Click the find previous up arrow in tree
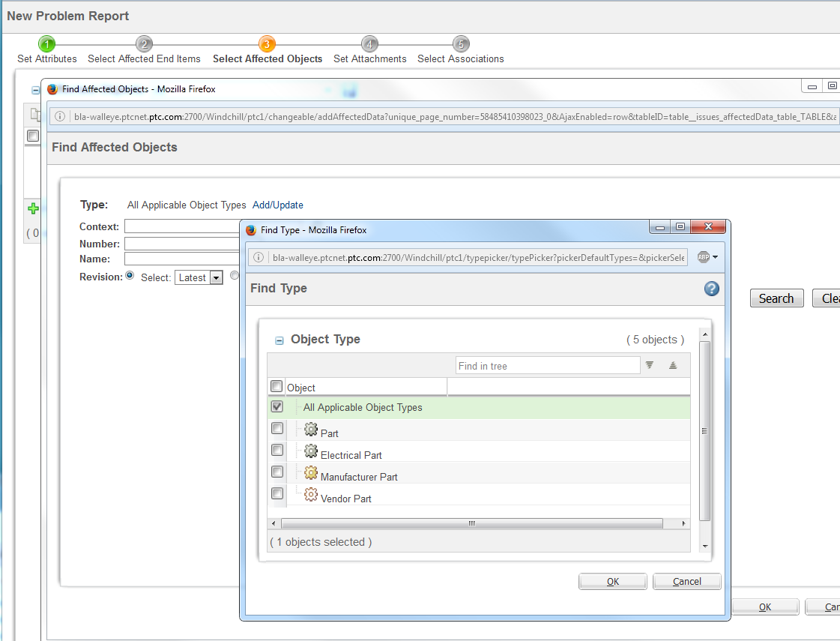 (x=673, y=366)
